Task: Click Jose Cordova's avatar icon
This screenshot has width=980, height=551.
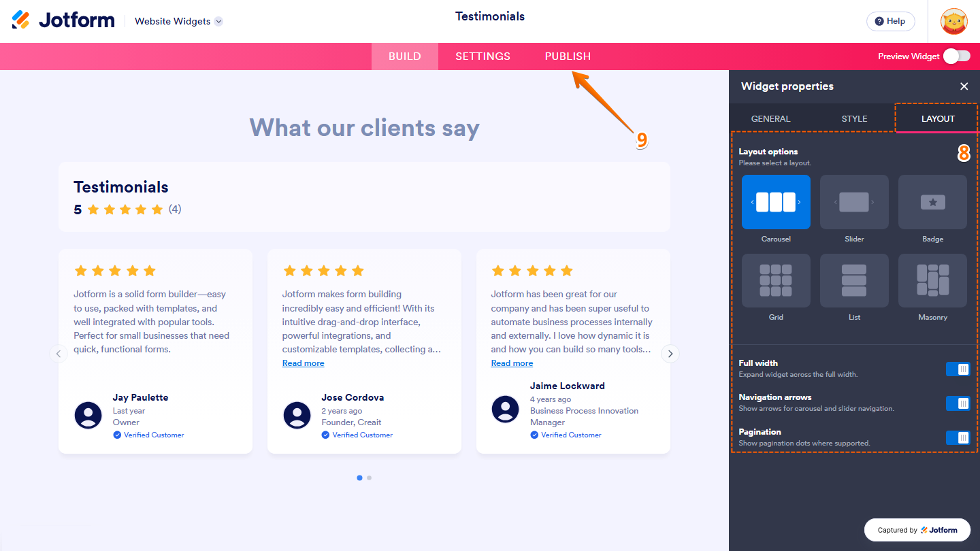Action: 297,415
